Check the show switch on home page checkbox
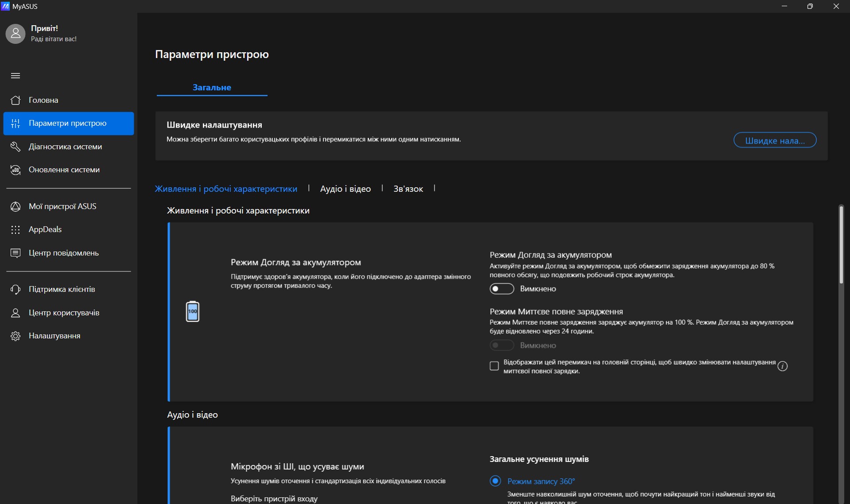This screenshot has height=504, width=850. pyautogui.click(x=494, y=366)
